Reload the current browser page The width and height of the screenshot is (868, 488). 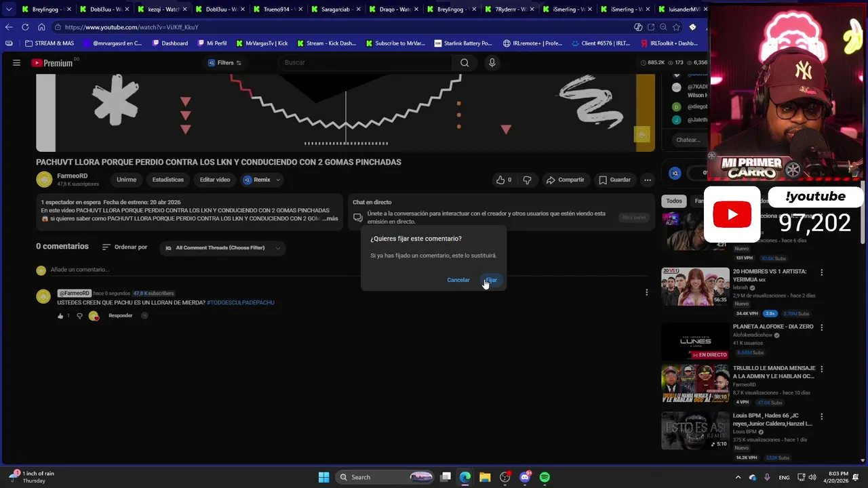(25, 27)
